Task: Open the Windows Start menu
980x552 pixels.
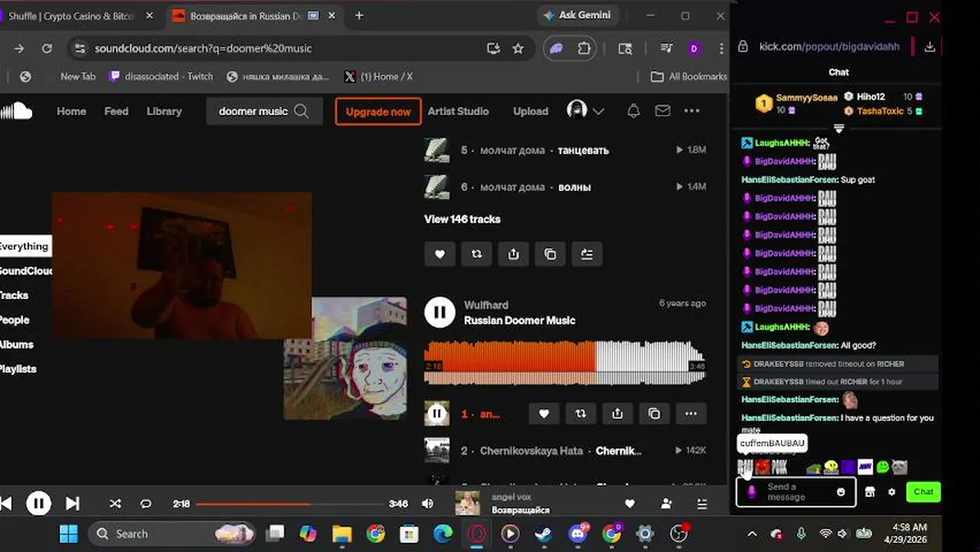Action: tap(68, 534)
